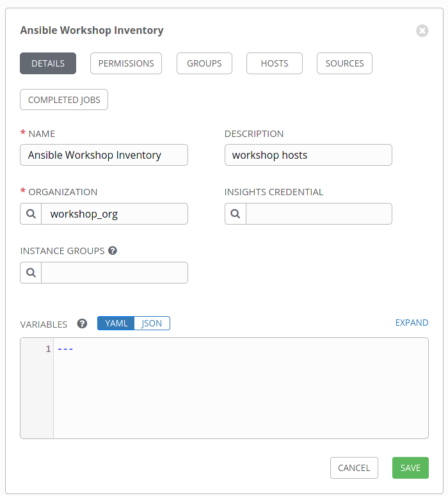Image resolution: width=448 pixels, height=496 pixels.
Task: Select line number 1 in editor gutter
Action: [x=48, y=349]
